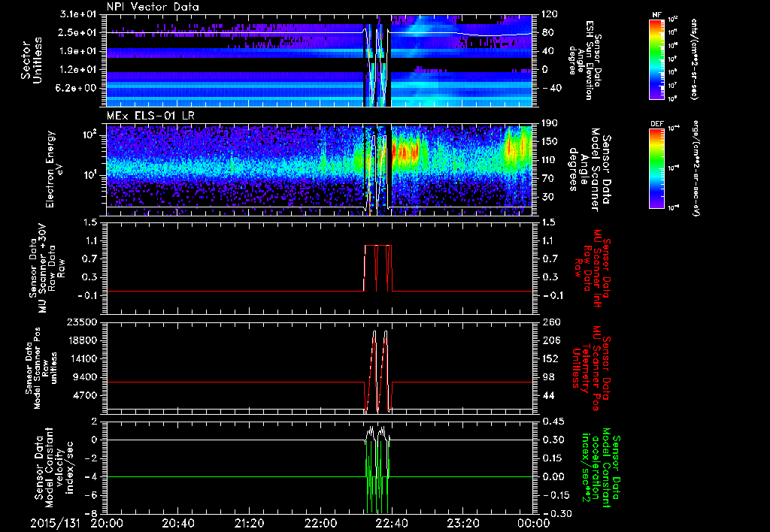The image size is (770, 532).
Task: Click the '14100' scanner position tick label
Action: 83,358
